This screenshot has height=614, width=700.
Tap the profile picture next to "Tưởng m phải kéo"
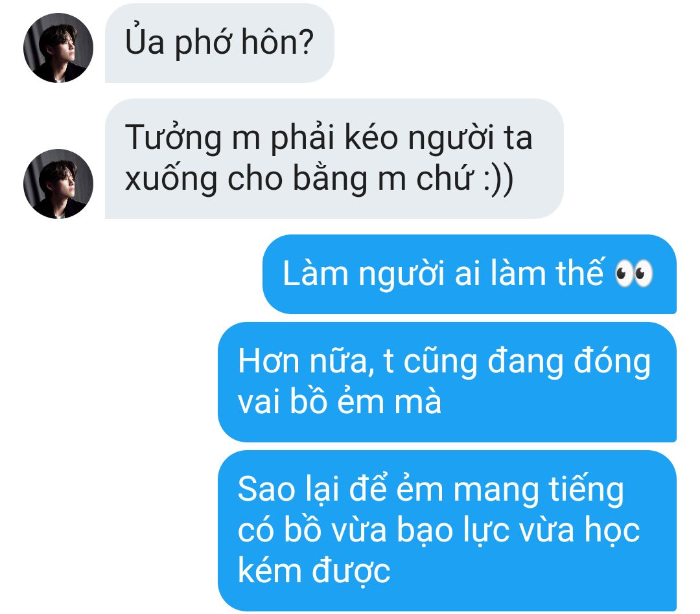coord(58,183)
